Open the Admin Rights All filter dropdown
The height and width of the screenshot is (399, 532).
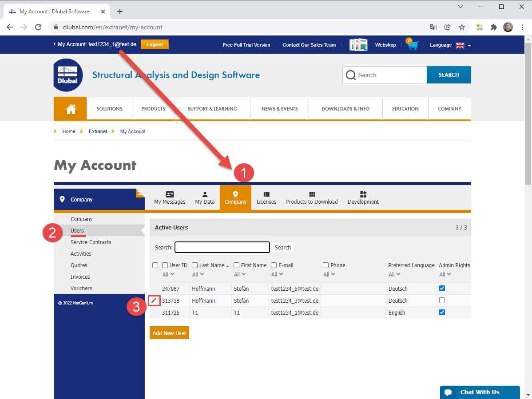click(x=445, y=274)
